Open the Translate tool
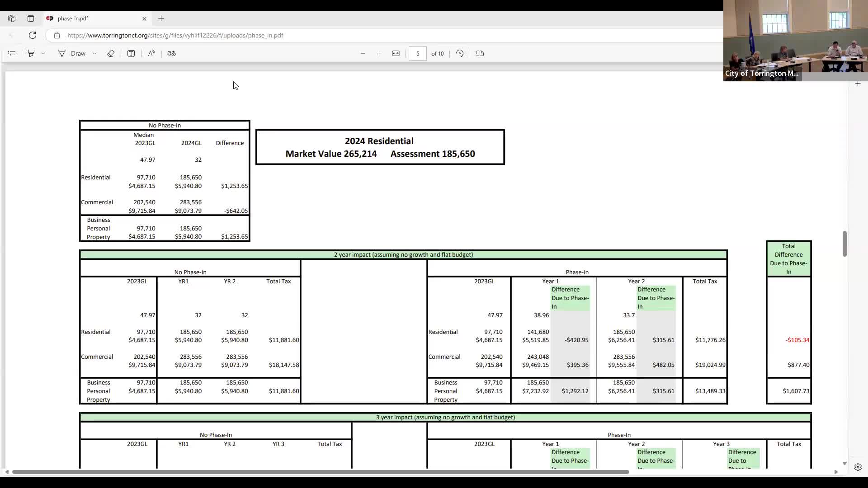Screen dimensions: 868x488 [x=171, y=53]
